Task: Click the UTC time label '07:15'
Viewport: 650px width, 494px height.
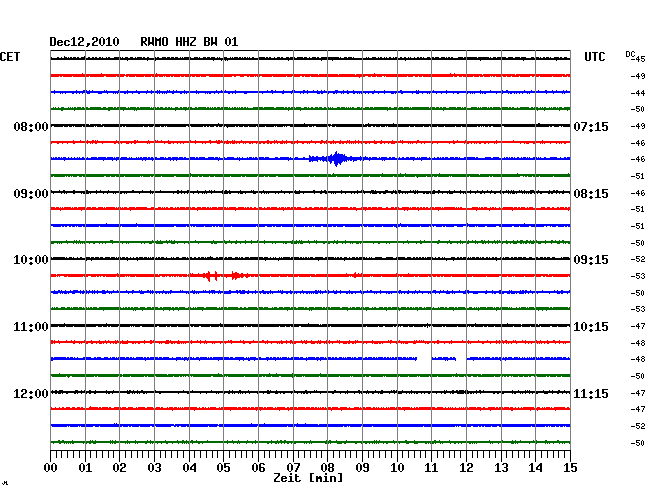Action: coord(591,126)
